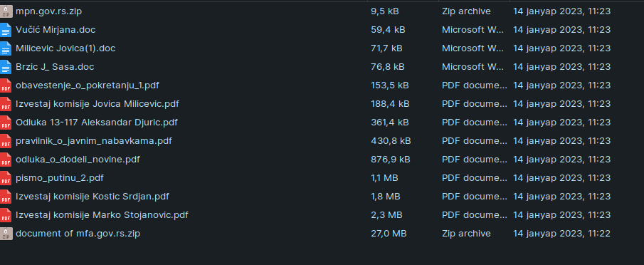Click PDF icon of obavestenje_o_pokretanju_1.pdf
Screen dimensions: 644x265
coord(6,85)
